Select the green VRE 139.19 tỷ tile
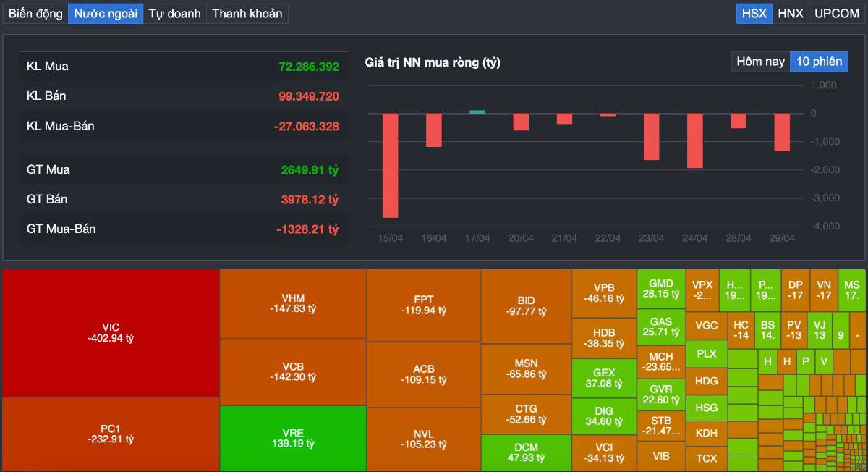The height and width of the screenshot is (472, 868). tap(293, 439)
